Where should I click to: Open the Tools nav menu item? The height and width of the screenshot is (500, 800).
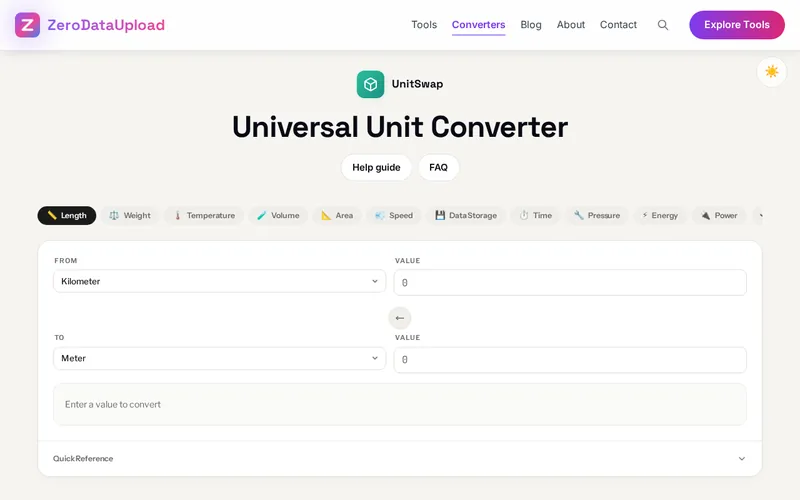coord(424,24)
